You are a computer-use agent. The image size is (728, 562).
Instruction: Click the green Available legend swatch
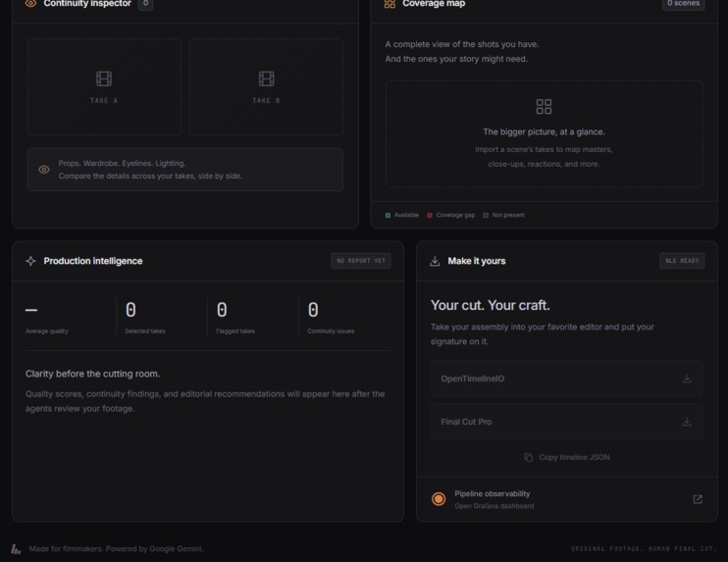pyautogui.click(x=388, y=216)
